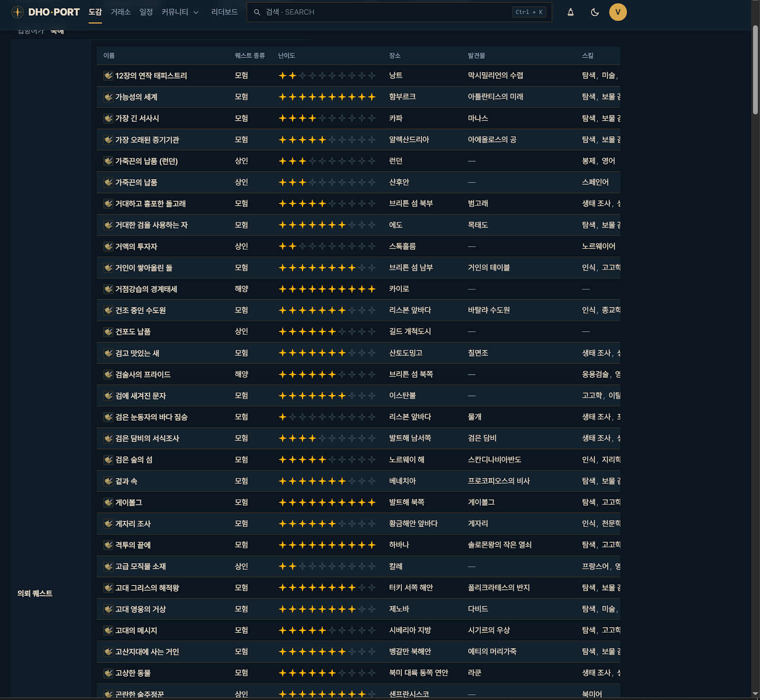The height and width of the screenshot is (700, 760).
Task: Click quest icon beside 게이볼그
Action: click(x=108, y=502)
